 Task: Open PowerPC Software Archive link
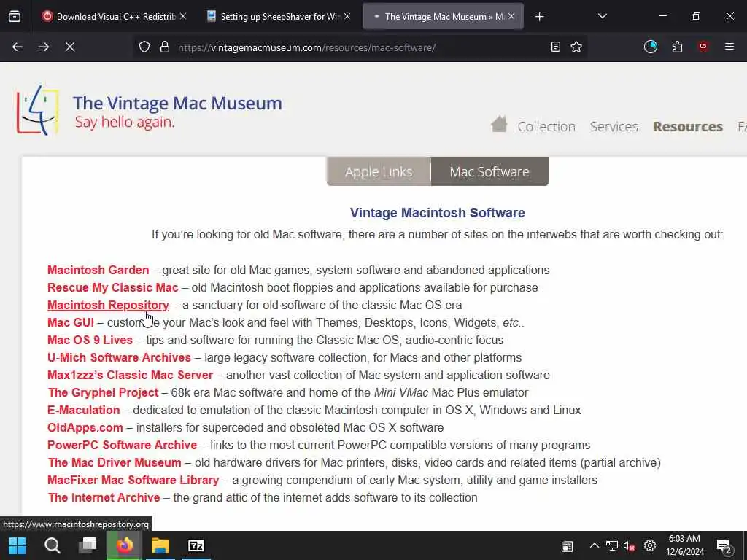tap(122, 446)
